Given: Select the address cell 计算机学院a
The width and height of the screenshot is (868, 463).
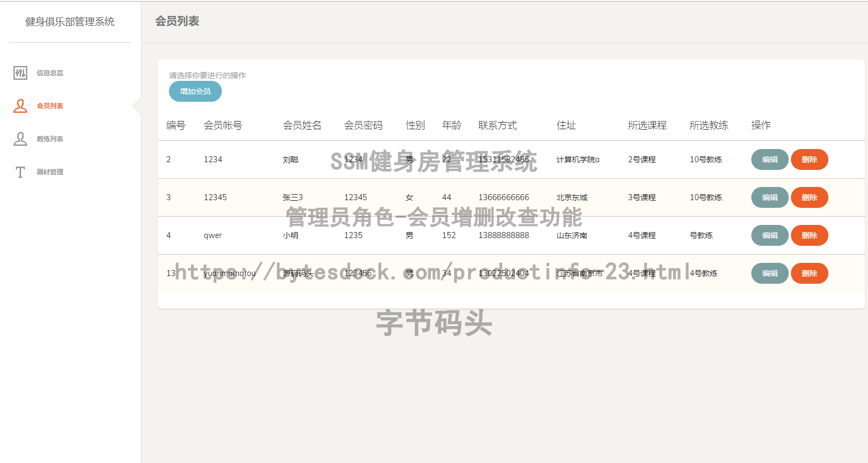Looking at the screenshot, I should tap(578, 159).
